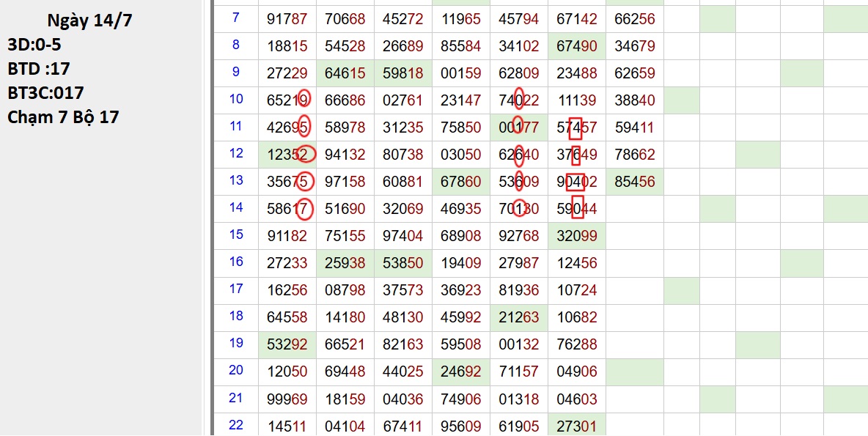The width and height of the screenshot is (868, 436).
Task: Select cell with value 99969
Action: [287, 399]
